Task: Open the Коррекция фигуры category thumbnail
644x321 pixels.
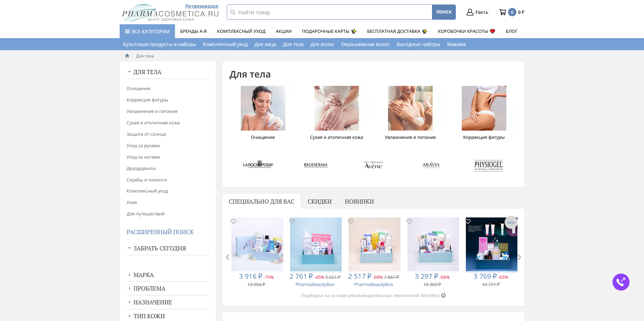Action: tap(484, 108)
